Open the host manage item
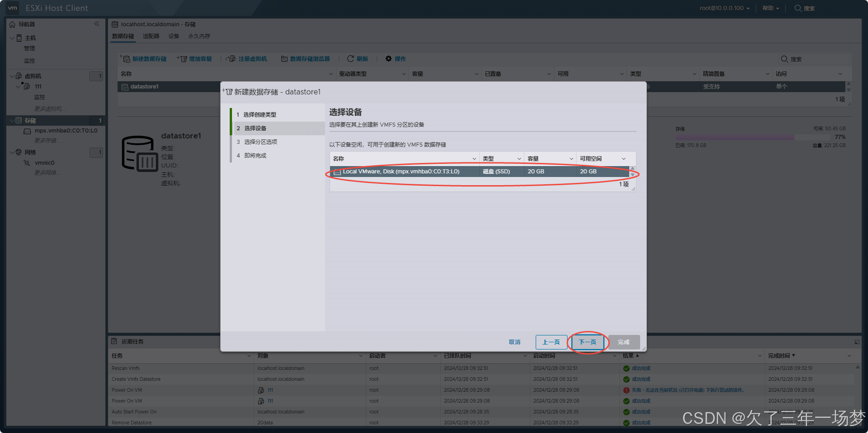Viewport: 868px width, 433px height. pos(30,49)
